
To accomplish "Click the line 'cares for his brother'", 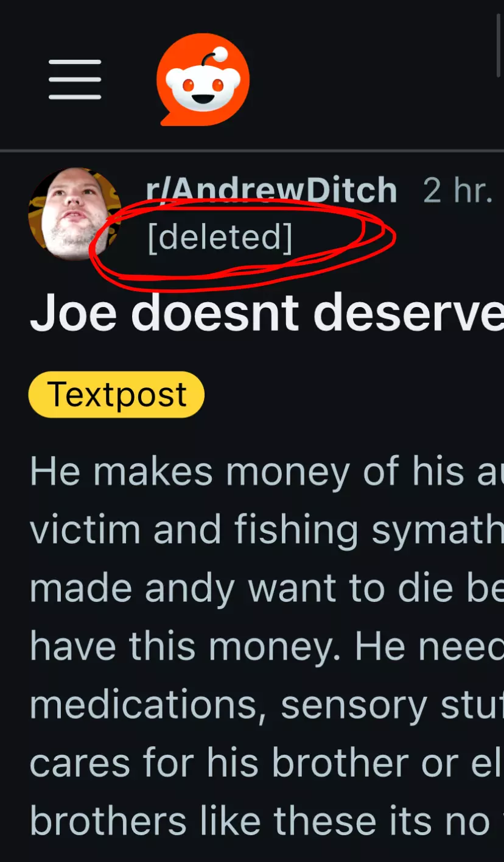I will click(x=267, y=763).
